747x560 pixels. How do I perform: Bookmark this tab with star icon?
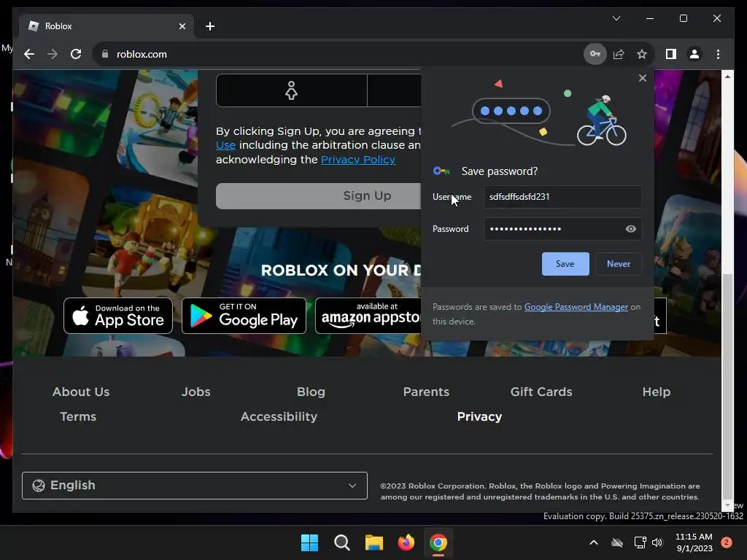[x=642, y=54]
